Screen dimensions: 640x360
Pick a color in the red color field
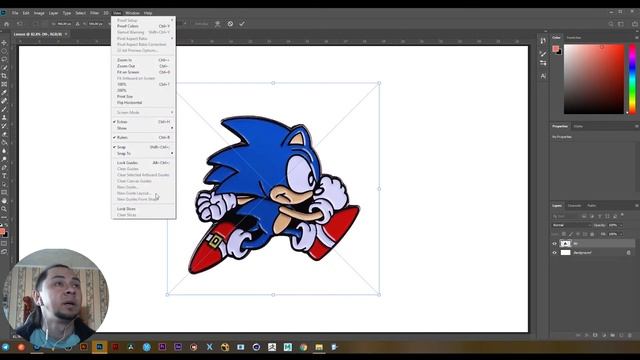tap(594, 79)
